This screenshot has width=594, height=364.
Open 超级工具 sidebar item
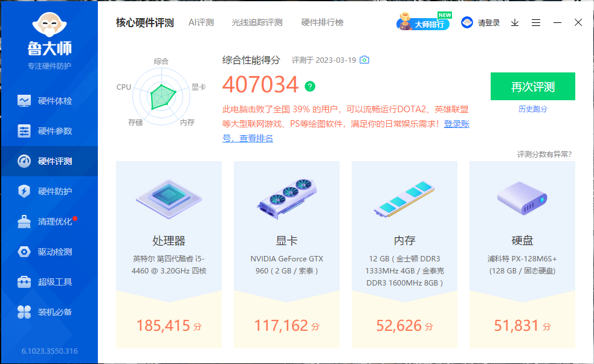click(x=49, y=282)
